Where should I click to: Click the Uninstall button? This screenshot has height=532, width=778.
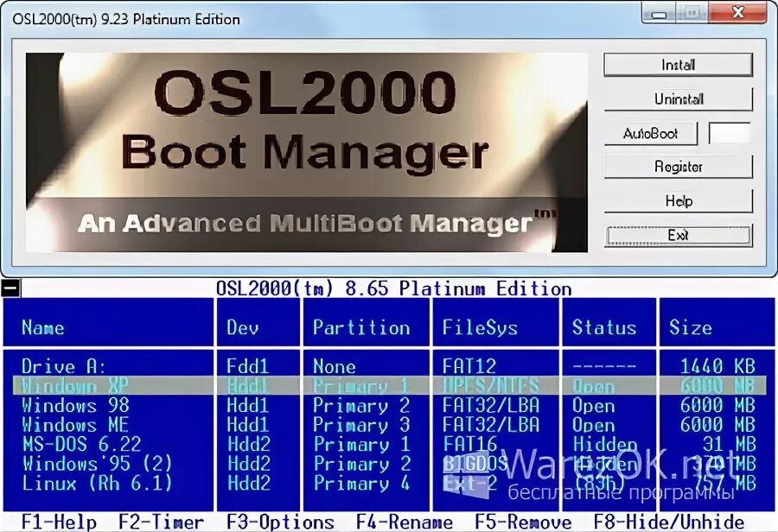[678, 98]
